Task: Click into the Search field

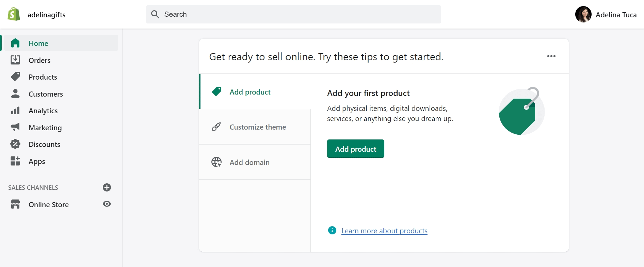Action: point(293,14)
